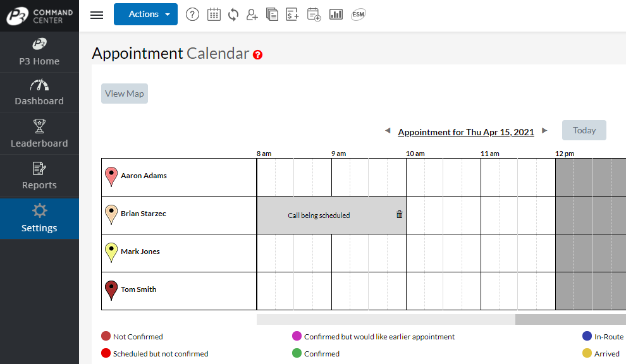Screen dimensions: 626x364
Task: Click the red help badge next to Appointment Calendar
Action: click(x=257, y=55)
